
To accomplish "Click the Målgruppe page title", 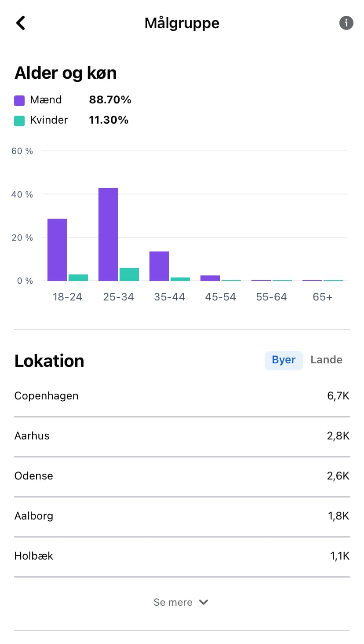I will (x=182, y=23).
